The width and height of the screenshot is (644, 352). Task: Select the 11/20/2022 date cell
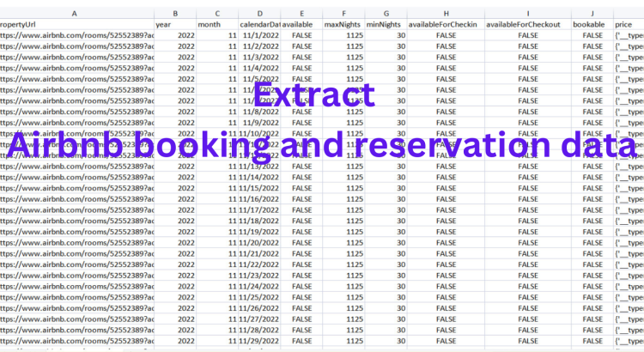click(259, 243)
